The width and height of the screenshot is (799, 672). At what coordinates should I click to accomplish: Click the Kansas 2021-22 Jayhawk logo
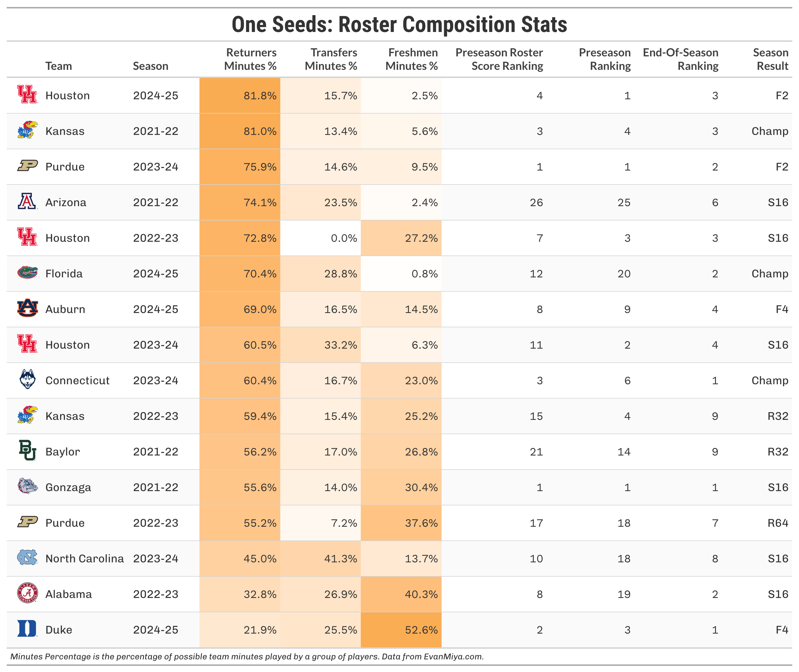[27, 130]
